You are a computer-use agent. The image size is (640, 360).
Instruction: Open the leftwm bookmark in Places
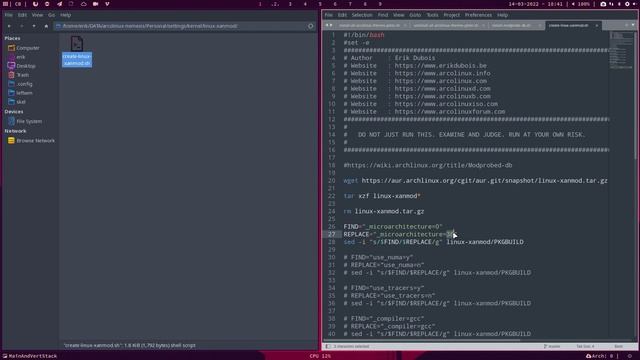coord(24,93)
